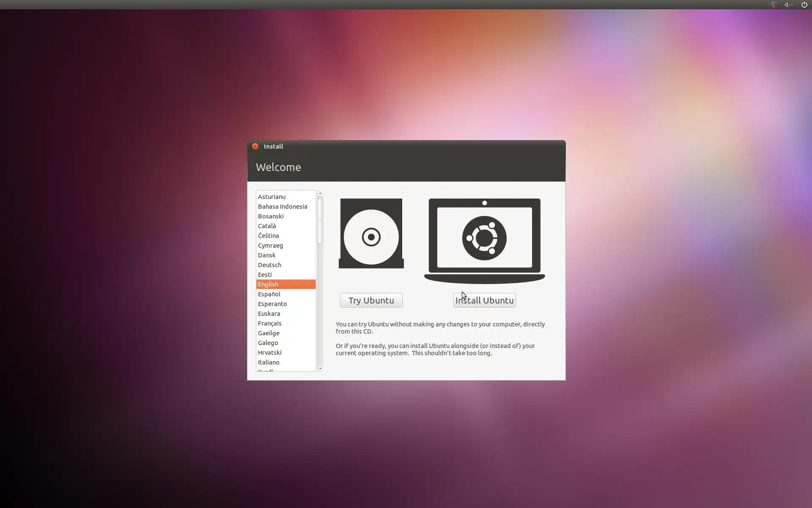Image resolution: width=812 pixels, height=508 pixels.
Task: Open the power session menu icon
Action: tap(804, 5)
